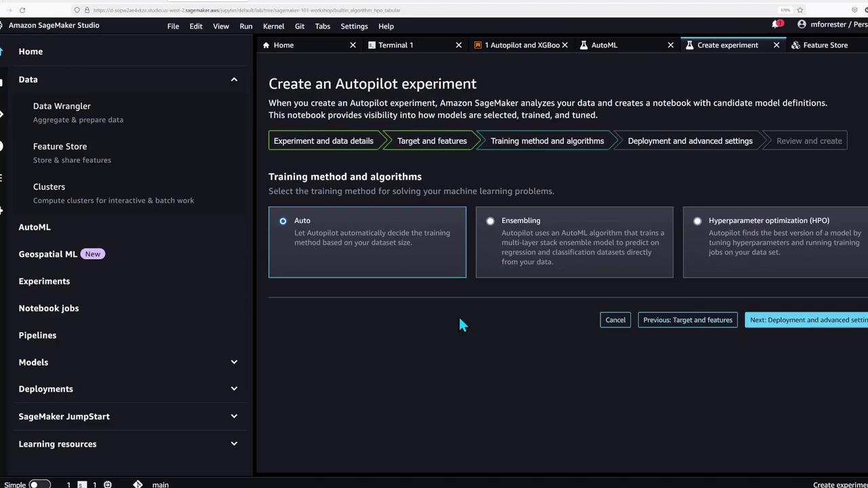Expand the SageMaker JumpStart section
This screenshot has width=868, height=488.
tap(234, 416)
